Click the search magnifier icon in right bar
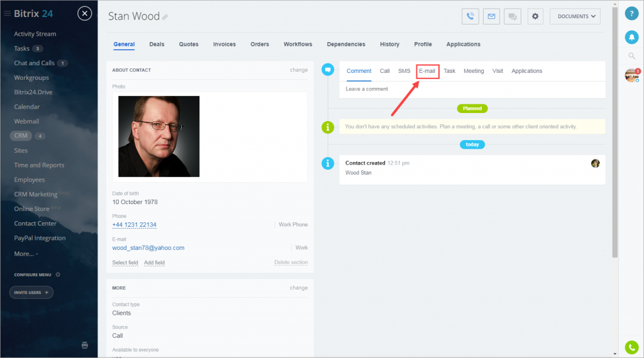The height and width of the screenshot is (358, 644). coord(631,56)
